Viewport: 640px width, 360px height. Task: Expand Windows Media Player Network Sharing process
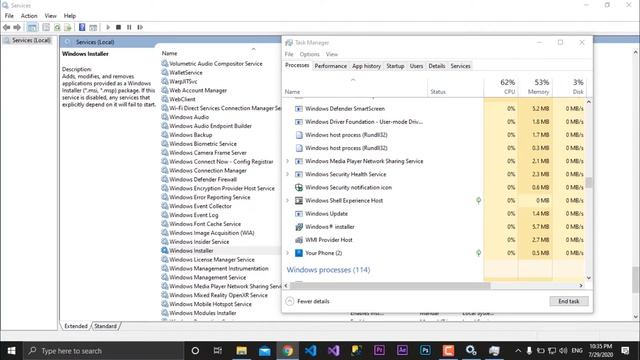click(287, 161)
